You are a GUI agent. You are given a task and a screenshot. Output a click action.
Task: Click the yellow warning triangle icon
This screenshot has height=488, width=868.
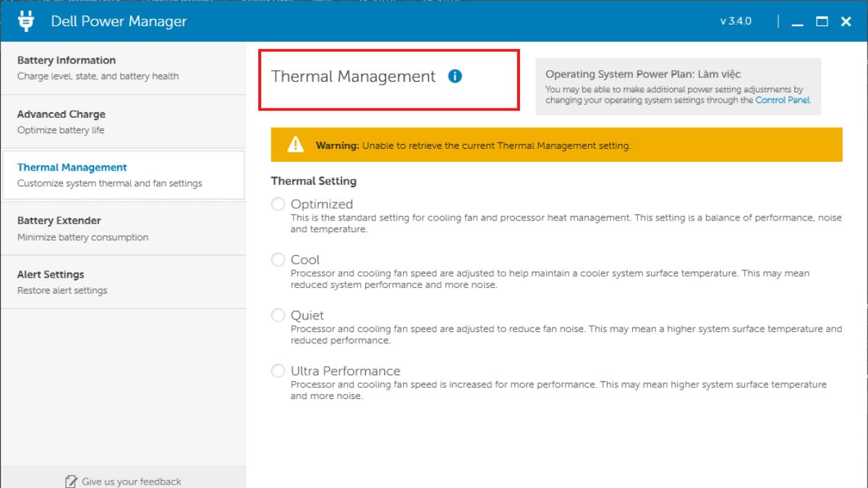[x=295, y=145]
